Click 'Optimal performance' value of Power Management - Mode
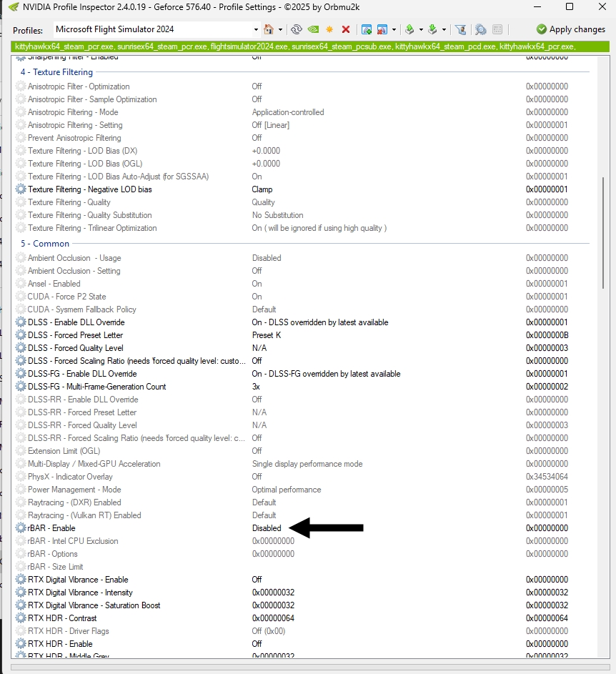This screenshot has height=674, width=616. pyautogui.click(x=287, y=490)
